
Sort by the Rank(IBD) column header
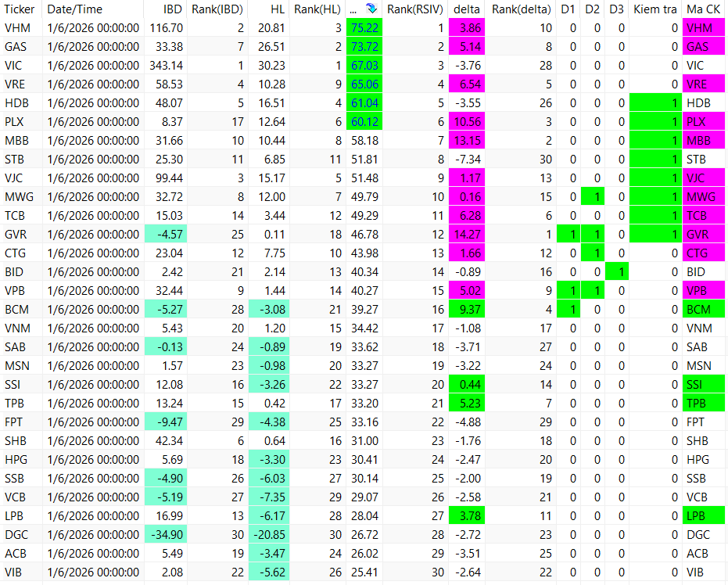point(217,9)
